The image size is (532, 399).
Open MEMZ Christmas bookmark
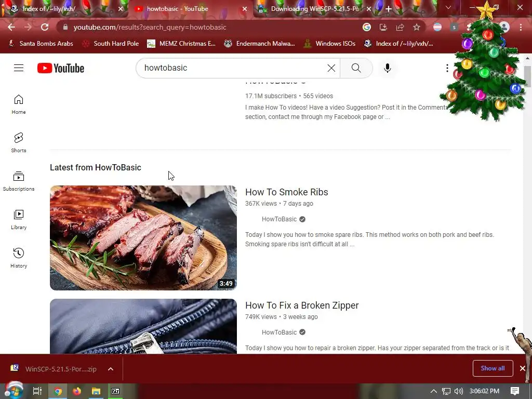pos(181,44)
